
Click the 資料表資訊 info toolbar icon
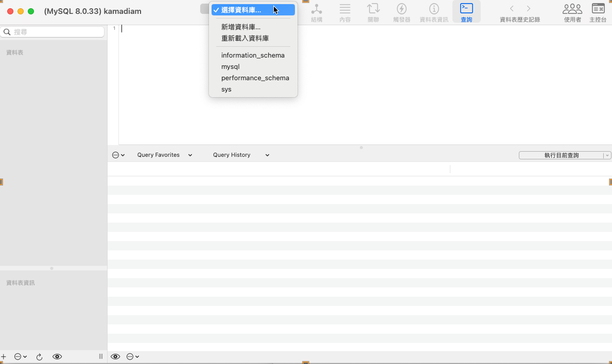434,12
